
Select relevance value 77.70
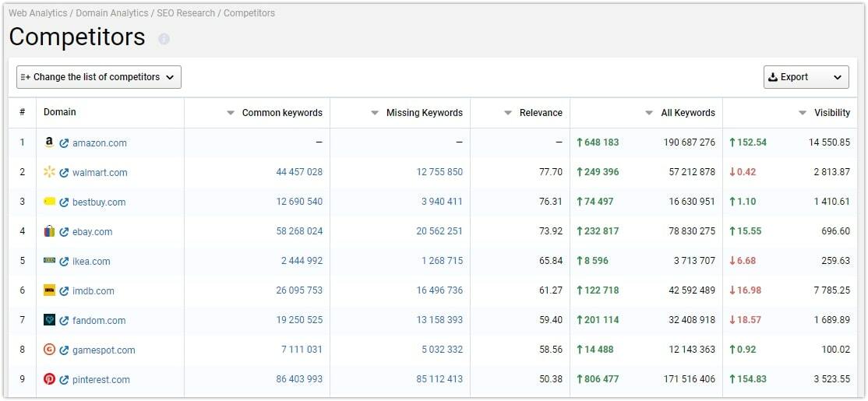551,172
